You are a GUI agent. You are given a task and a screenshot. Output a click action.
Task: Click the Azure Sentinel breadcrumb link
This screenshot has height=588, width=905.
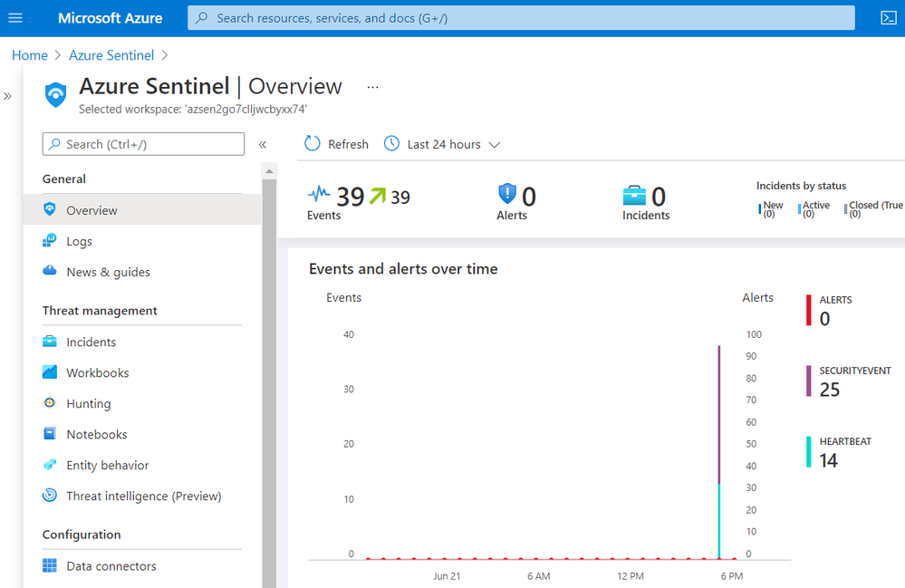coord(111,55)
